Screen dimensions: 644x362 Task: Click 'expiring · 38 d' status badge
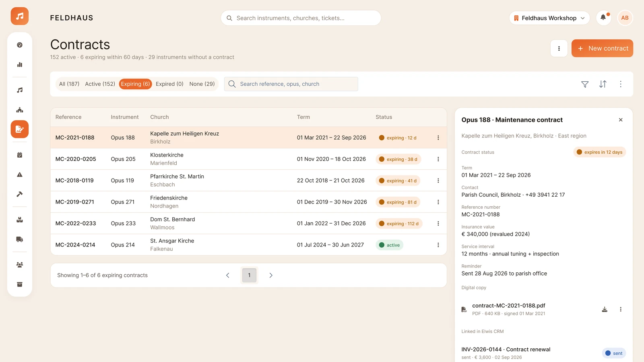(398, 159)
